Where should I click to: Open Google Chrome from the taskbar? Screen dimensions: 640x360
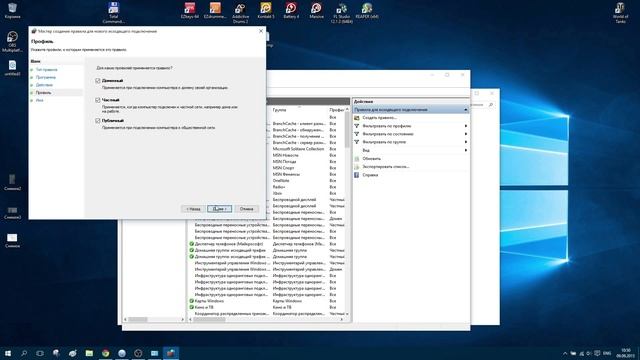pos(105,353)
